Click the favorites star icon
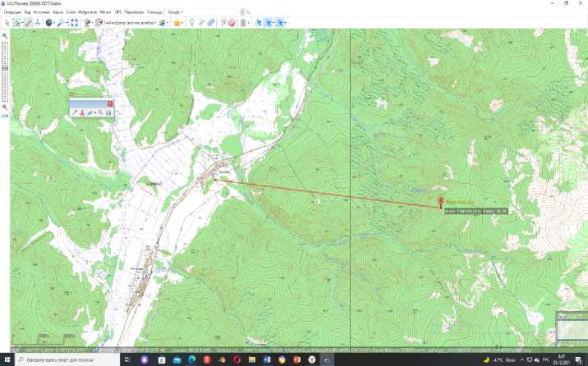This screenshot has height=366, width=588. 177,23
